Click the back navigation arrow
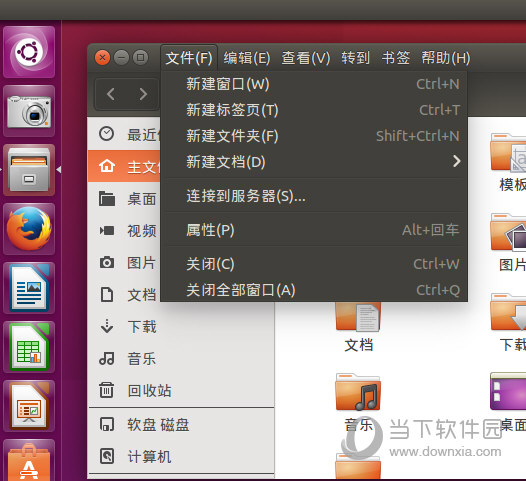Screen dimensions: 526x481 click(111, 94)
